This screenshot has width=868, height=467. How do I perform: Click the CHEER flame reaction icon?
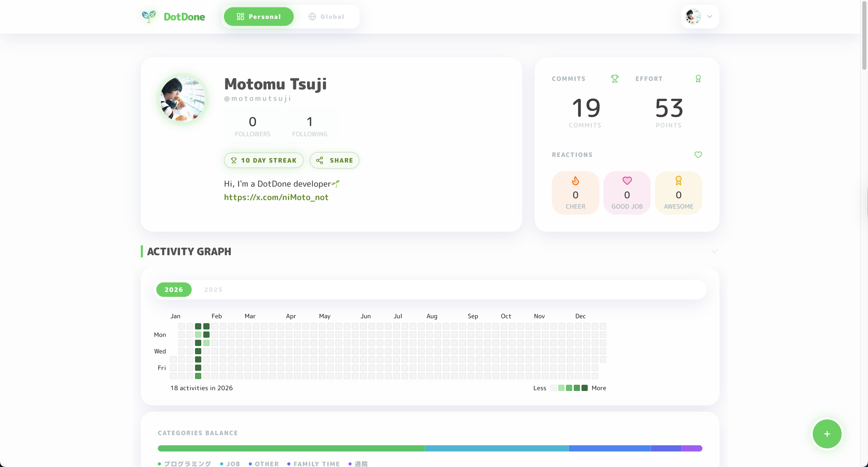[575, 181]
